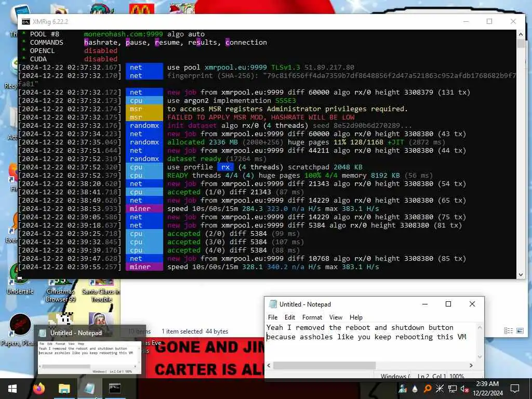Open the network status tray icon

(452, 389)
